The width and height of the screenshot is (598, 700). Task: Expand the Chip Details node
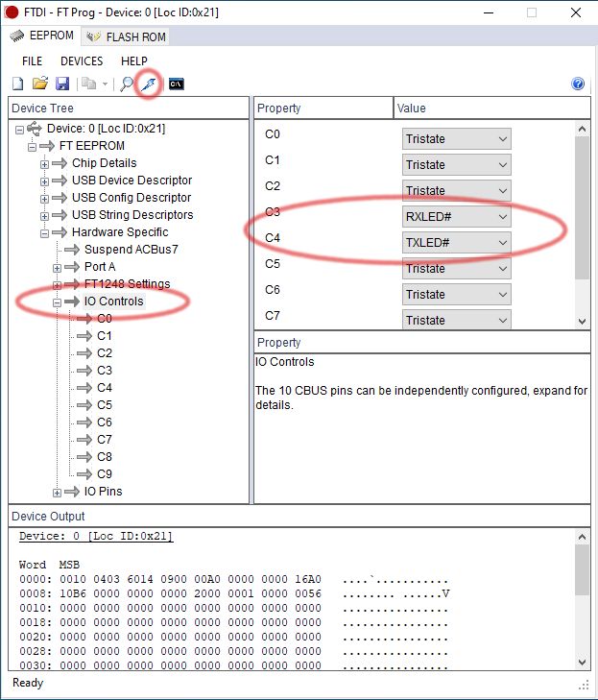pos(44,164)
